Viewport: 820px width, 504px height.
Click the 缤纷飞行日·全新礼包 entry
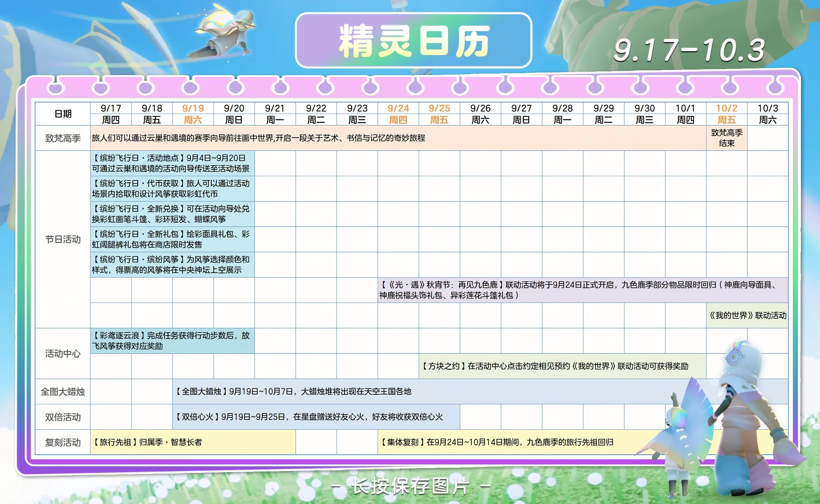pyautogui.click(x=172, y=239)
